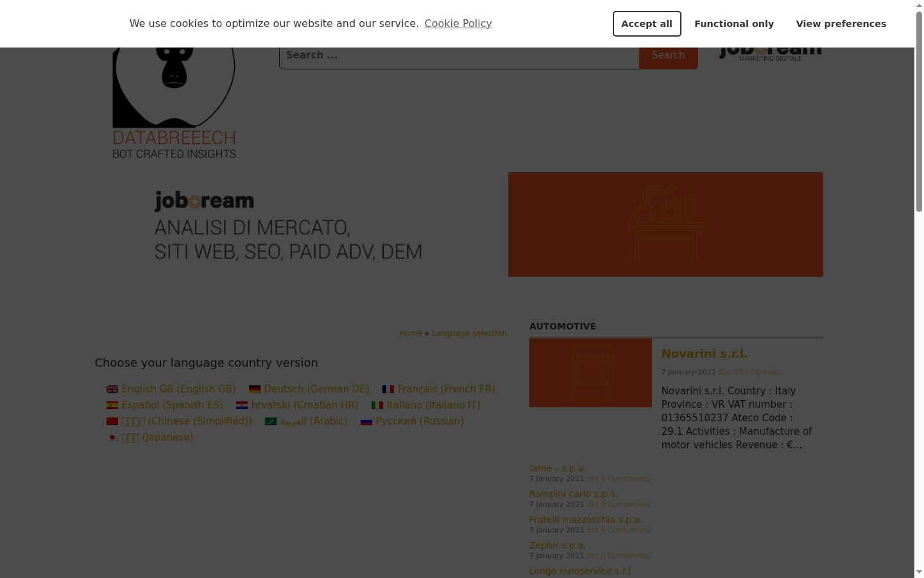Click Bot author link under Iame

(x=593, y=479)
